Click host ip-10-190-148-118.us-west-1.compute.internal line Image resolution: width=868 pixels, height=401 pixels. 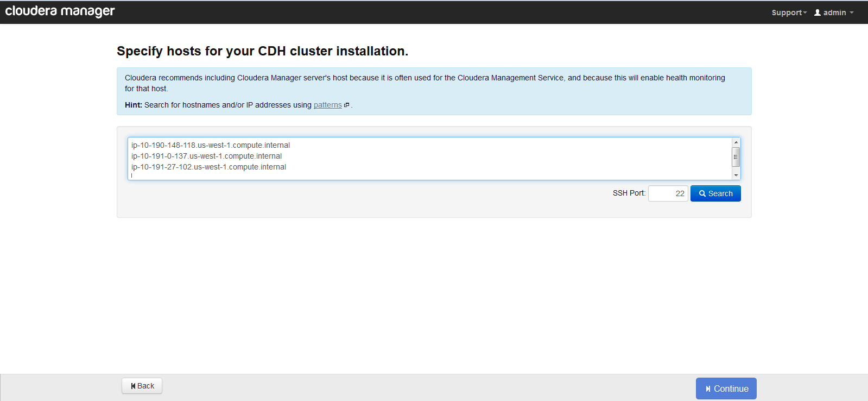click(x=211, y=145)
